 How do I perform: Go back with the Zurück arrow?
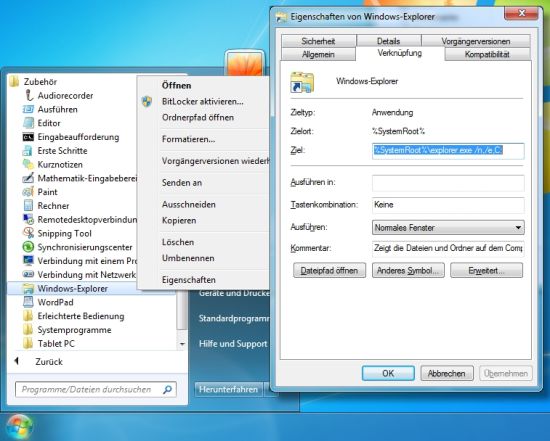[x=17, y=361]
